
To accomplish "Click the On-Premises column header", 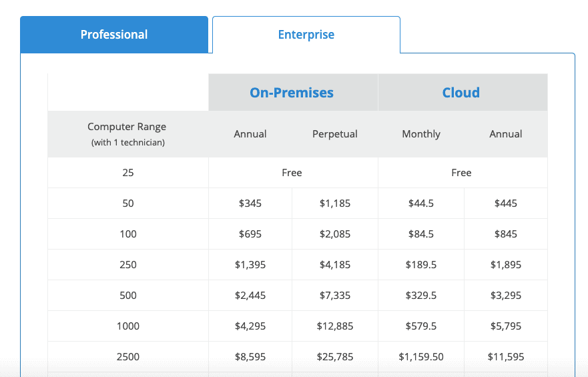I will click(x=293, y=93).
